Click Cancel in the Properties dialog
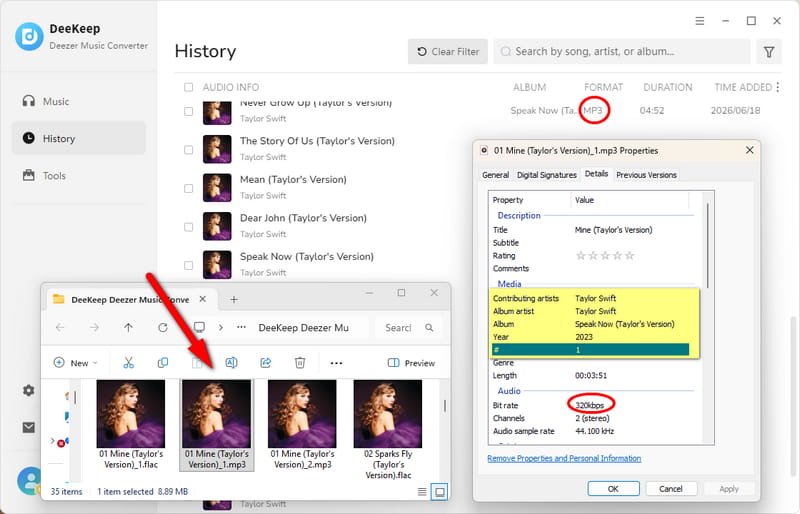The image size is (800, 514). click(670, 488)
